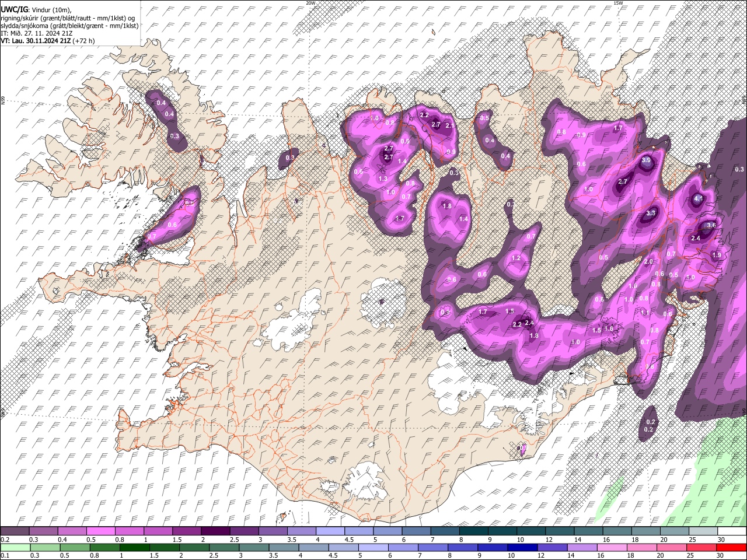
Task: Click the '0.2' label in the upper legend
Action: tap(5, 540)
